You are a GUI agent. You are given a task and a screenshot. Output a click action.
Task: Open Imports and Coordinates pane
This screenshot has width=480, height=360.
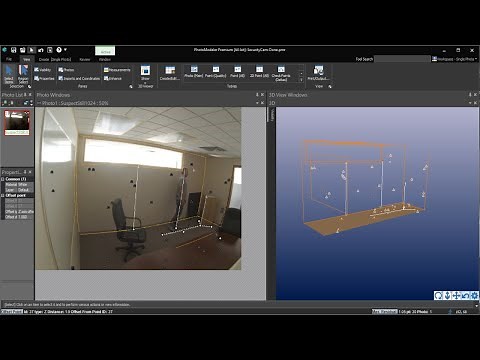point(79,78)
